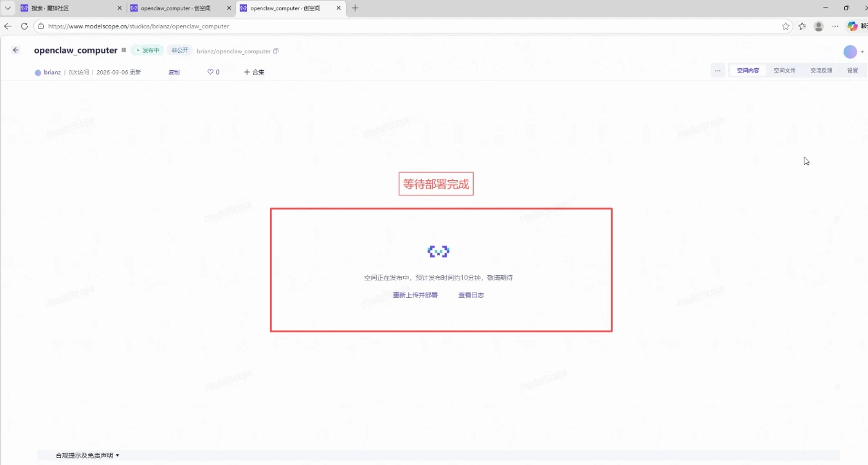Viewport: 868px width, 465px height.
Task: Open a new tab with the plus button
Action: [x=356, y=8]
